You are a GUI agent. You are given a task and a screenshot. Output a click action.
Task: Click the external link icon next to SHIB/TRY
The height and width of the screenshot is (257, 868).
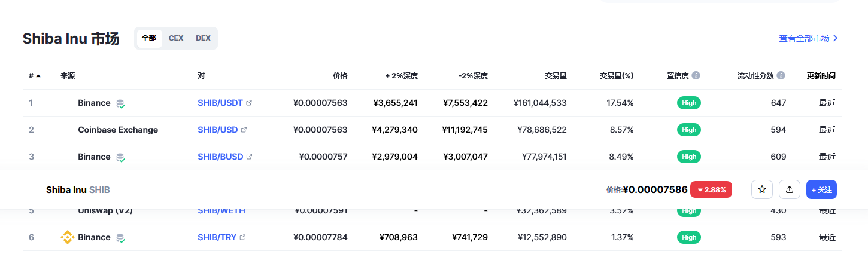242,237
